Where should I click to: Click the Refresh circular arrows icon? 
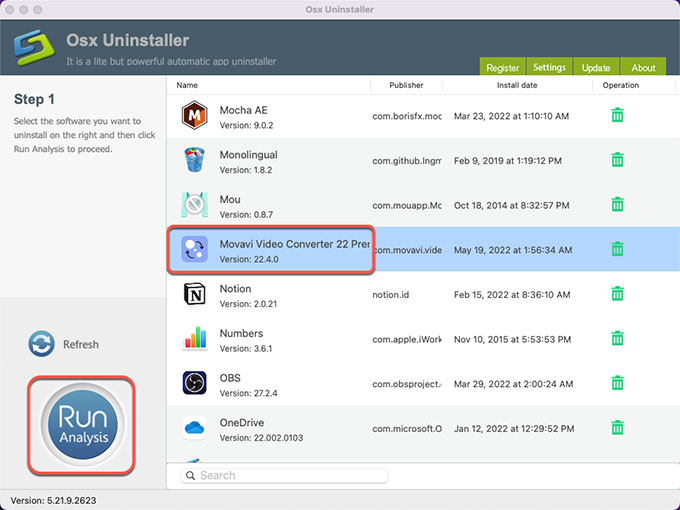(41, 344)
